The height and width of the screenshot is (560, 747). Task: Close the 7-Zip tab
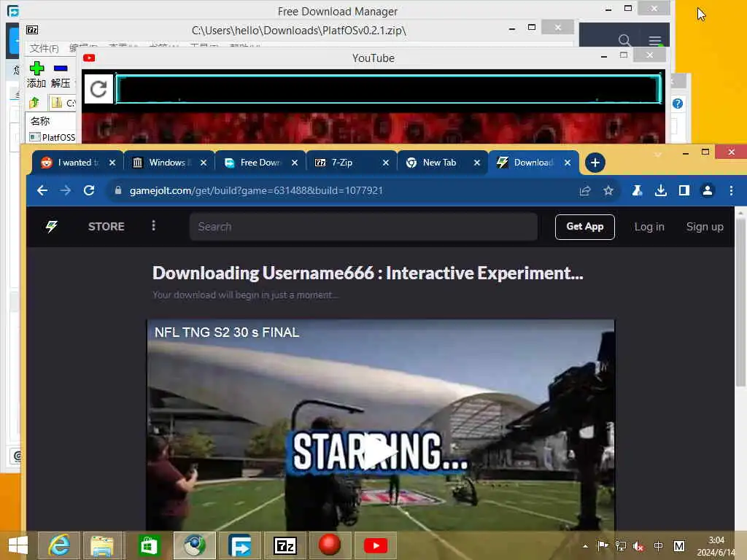(x=386, y=163)
